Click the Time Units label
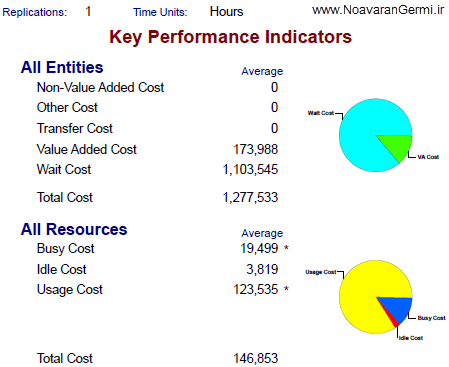The image size is (449, 367). [x=160, y=12]
